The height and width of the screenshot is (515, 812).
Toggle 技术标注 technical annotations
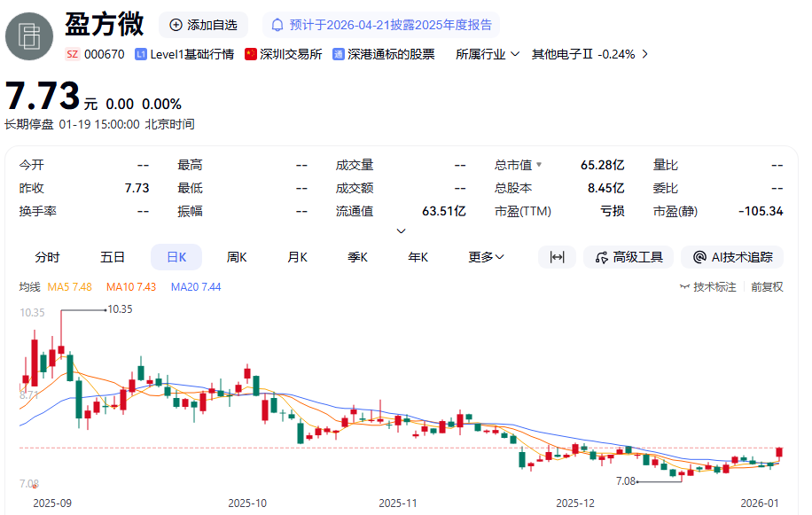707,287
